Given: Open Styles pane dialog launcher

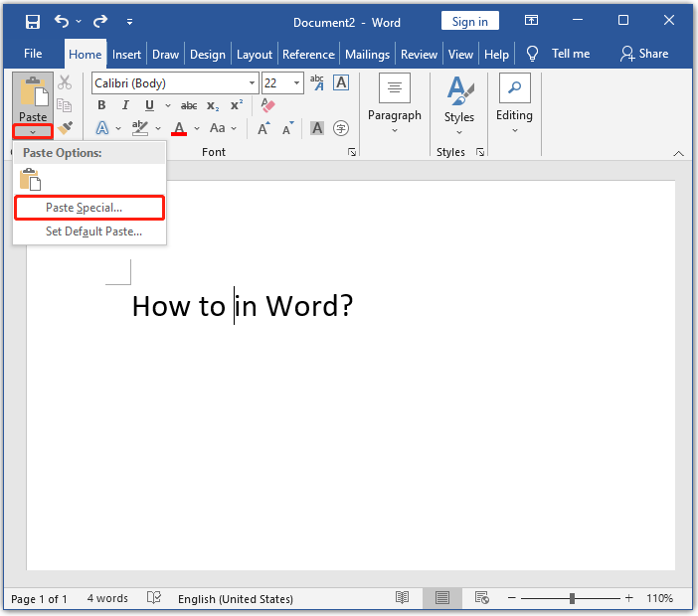Looking at the screenshot, I should point(480,152).
